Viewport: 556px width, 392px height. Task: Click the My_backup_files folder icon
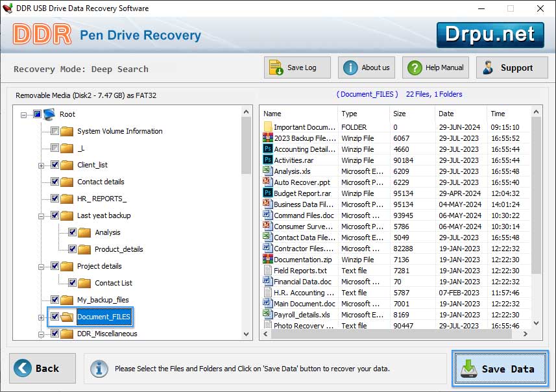[67, 300]
